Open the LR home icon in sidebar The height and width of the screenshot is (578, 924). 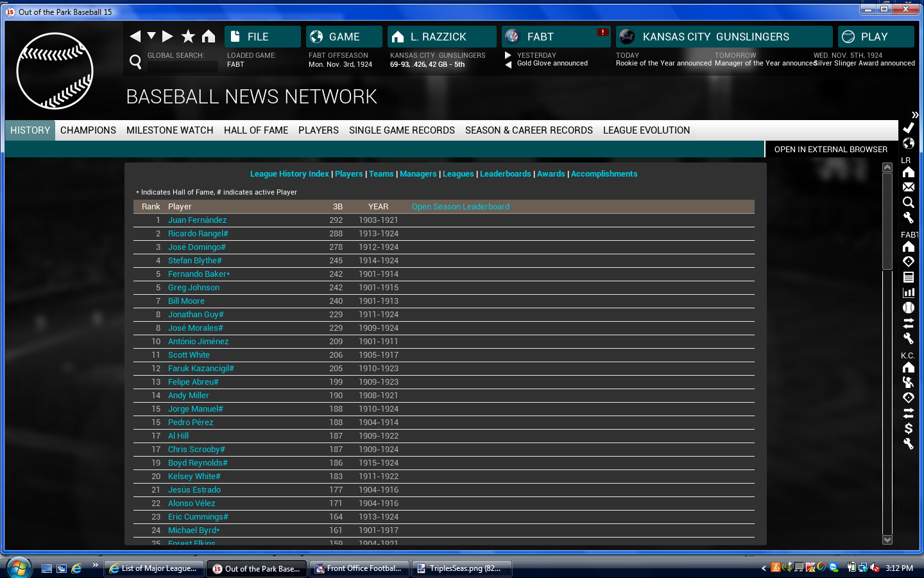909,172
